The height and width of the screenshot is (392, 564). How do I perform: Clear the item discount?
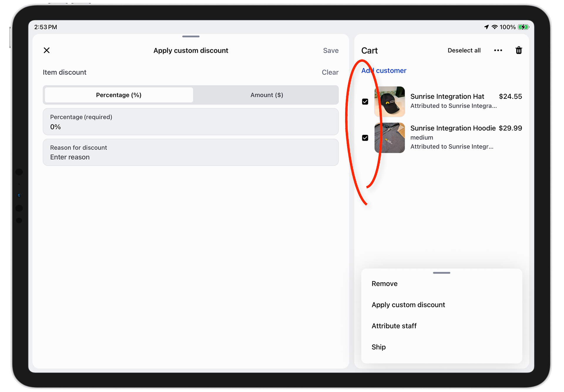coord(330,72)
